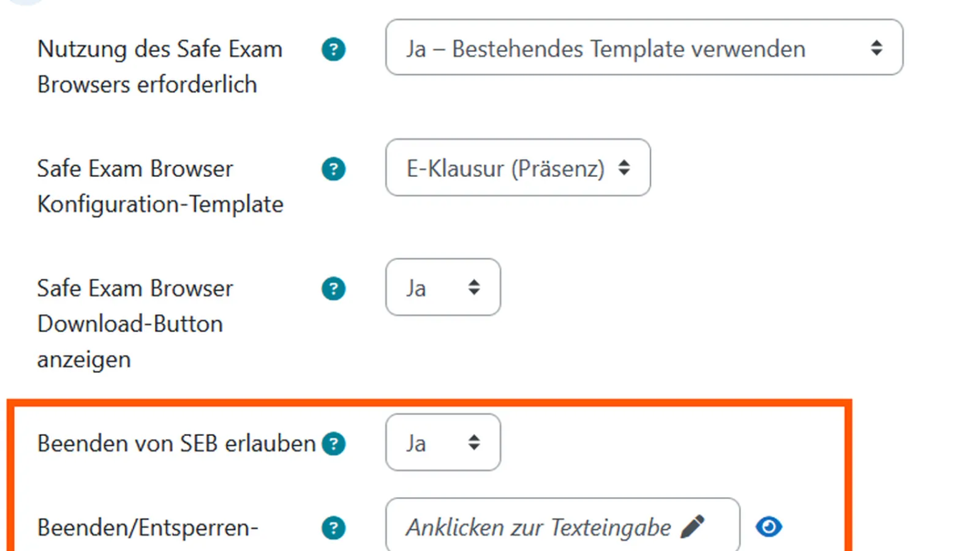Click the 'Beenden/Entsperren-' label text

147,527
